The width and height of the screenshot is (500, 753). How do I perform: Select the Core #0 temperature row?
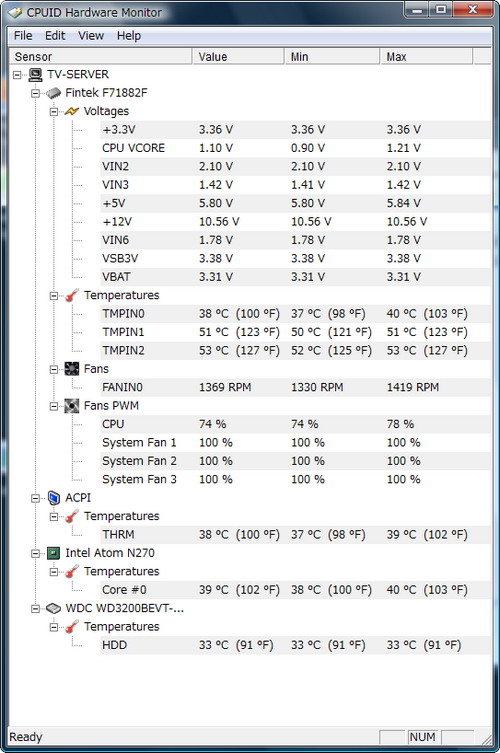click(x=295, y=590)
